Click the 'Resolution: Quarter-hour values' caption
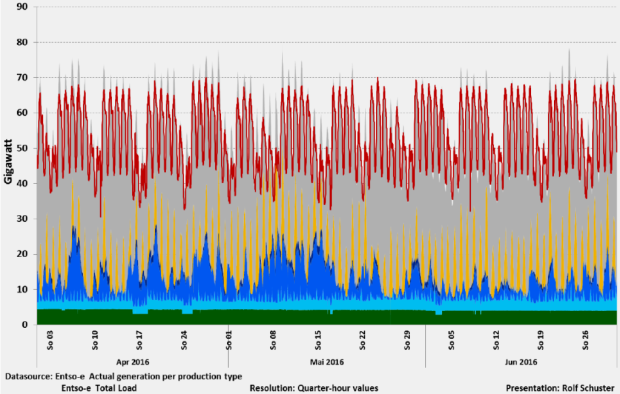Screen dimensions: 620x394 (314, 388)
